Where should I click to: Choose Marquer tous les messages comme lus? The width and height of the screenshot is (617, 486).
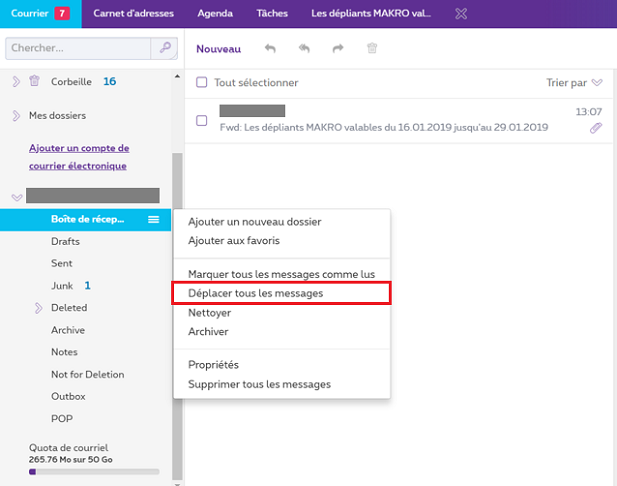coord(281,273)
